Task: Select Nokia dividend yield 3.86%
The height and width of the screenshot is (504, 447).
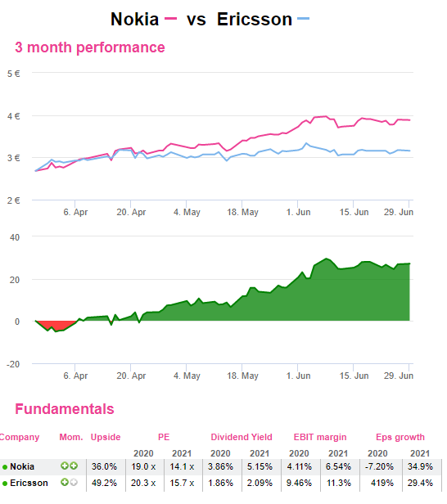Action: tap(220, 466)
